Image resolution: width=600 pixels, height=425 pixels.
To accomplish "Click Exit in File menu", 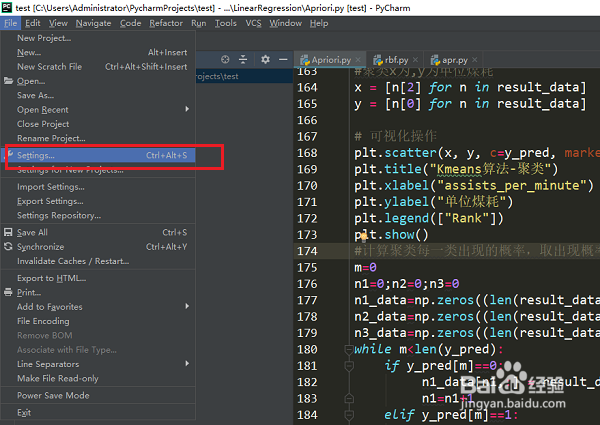I will 98,412.
